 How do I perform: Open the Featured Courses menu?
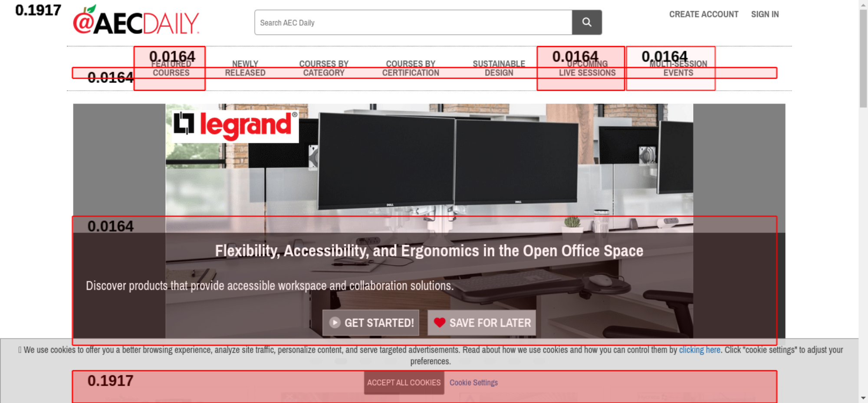[171, 69]
